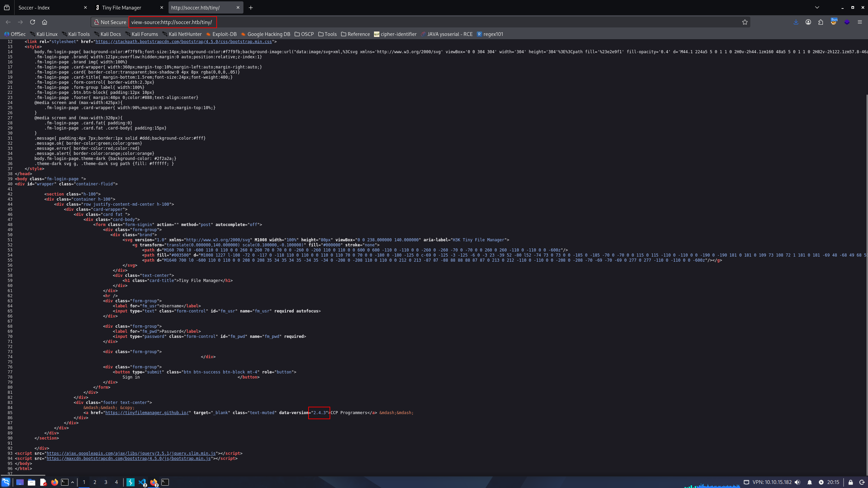The width and height of the screenshot is (868, 488).
Task: Expand the list-all-tabs dropdown arrow
Action: click(817, 7)
